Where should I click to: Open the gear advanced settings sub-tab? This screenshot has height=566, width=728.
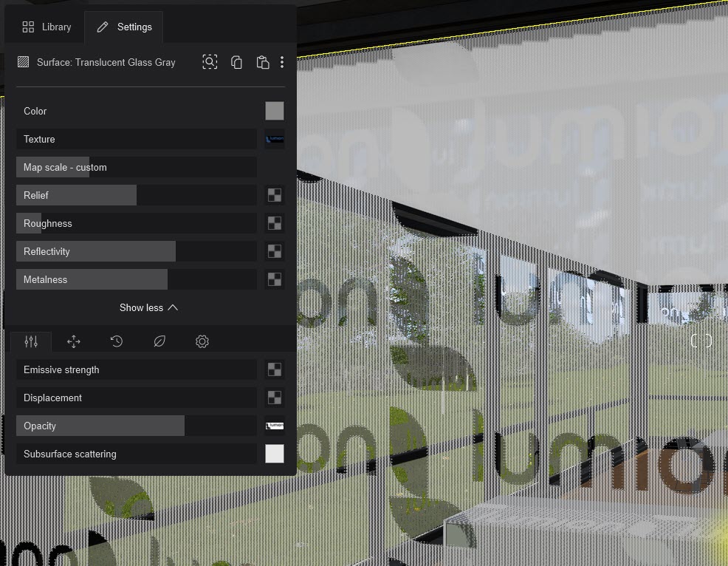[x=202, y=341]
